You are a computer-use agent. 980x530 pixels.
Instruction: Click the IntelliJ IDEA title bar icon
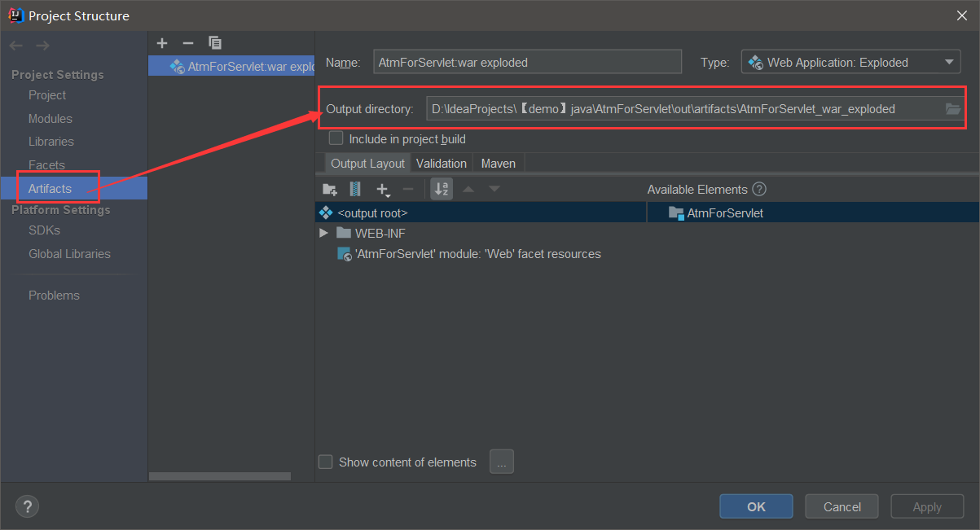pyautogui.click(x=15, y=15)
